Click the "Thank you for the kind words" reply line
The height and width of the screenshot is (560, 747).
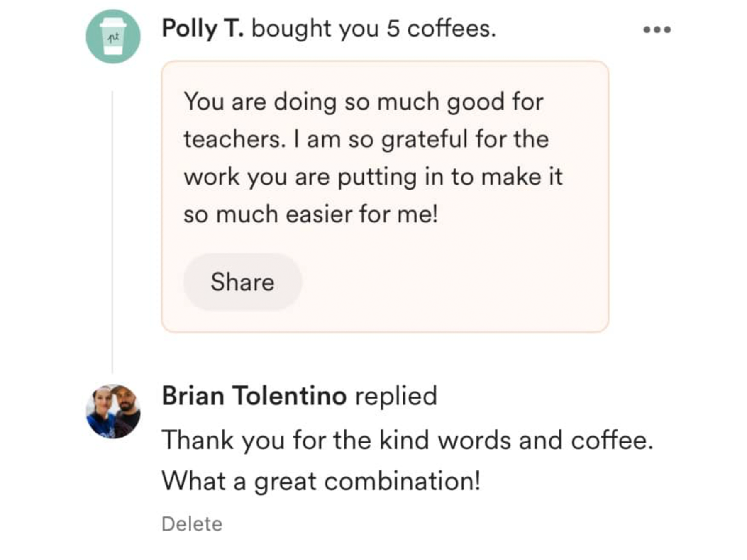[x=407, y=440]
